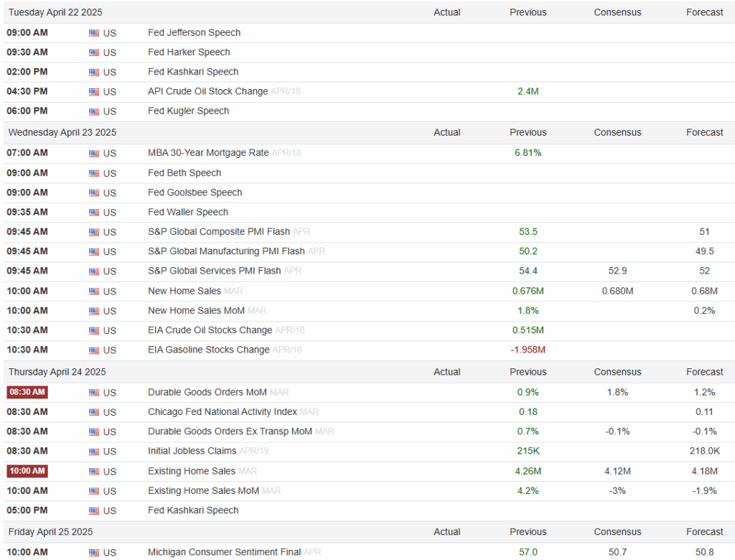Image resolution: width=735 pixels, height=560 pixels.
Task: Click flag icon next to Fed Waller Speech
Action: click(x=94, y=213)
